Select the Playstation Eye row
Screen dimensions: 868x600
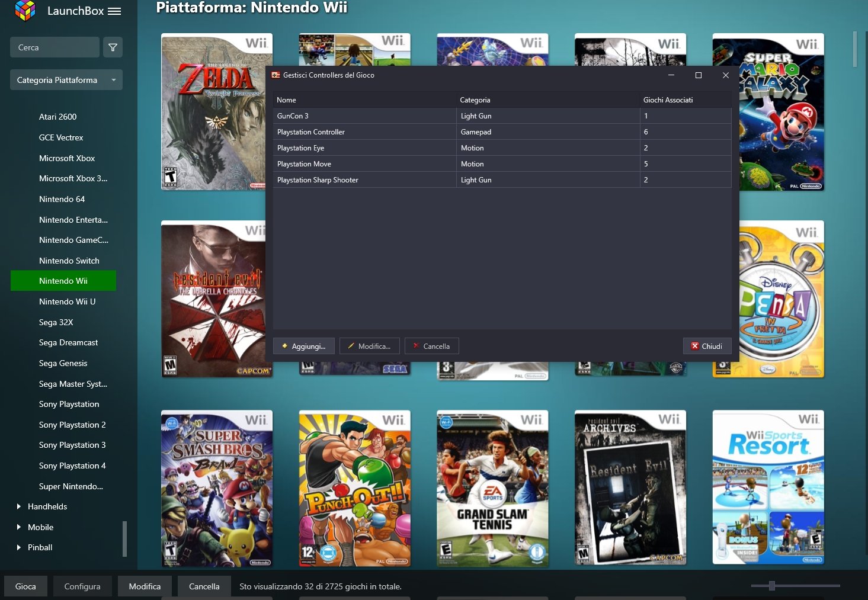click(502, 148)
